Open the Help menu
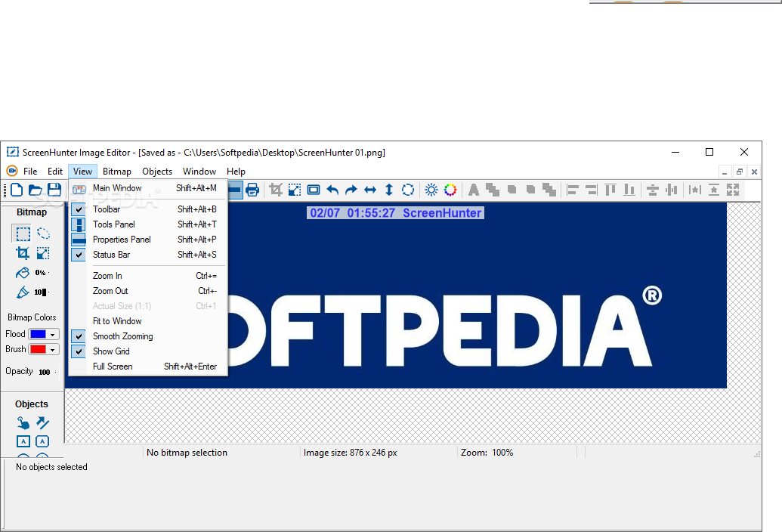 pos(236,171)
